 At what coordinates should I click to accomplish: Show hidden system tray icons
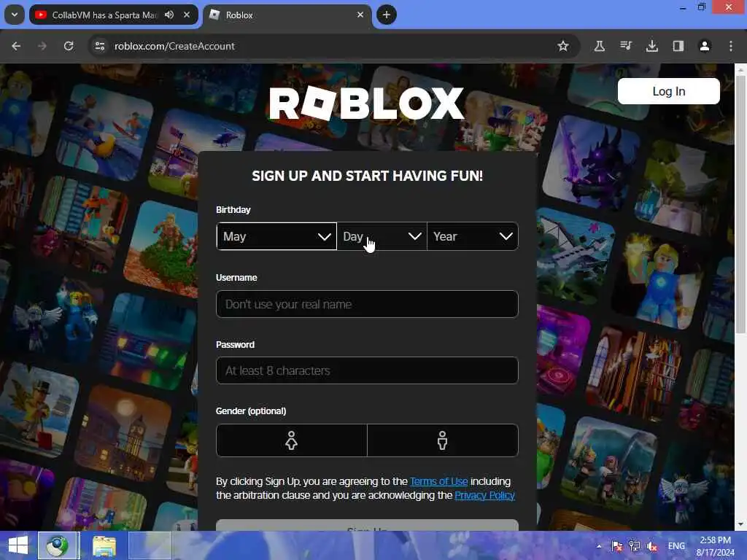pos(599,546)
